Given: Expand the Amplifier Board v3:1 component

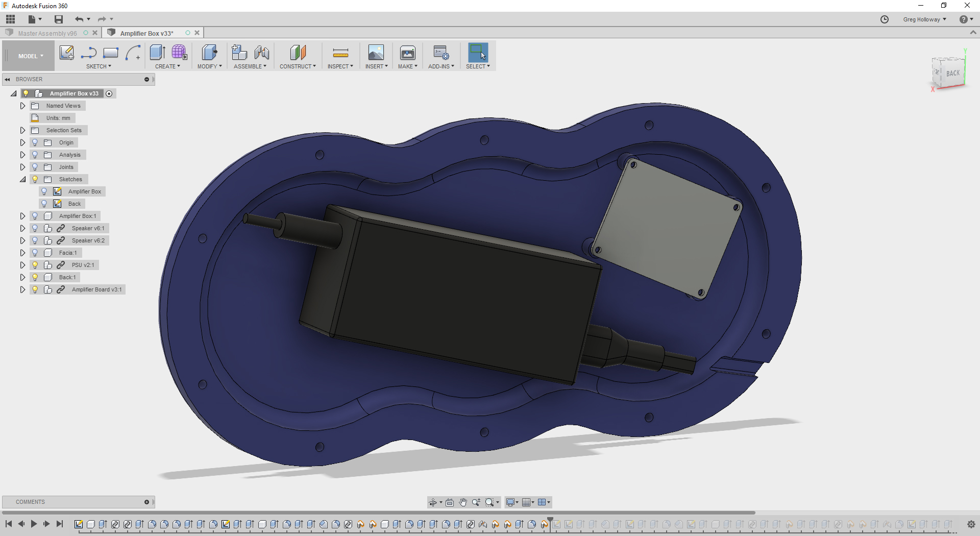Looking at the screenshot, I should (22, 289).
